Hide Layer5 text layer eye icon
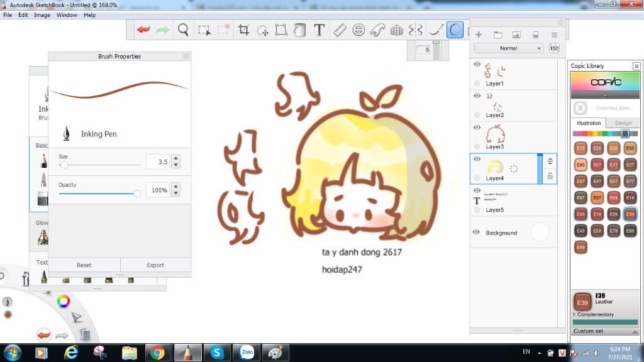Viewport: 644px width, 362px height. coord(477,190)
